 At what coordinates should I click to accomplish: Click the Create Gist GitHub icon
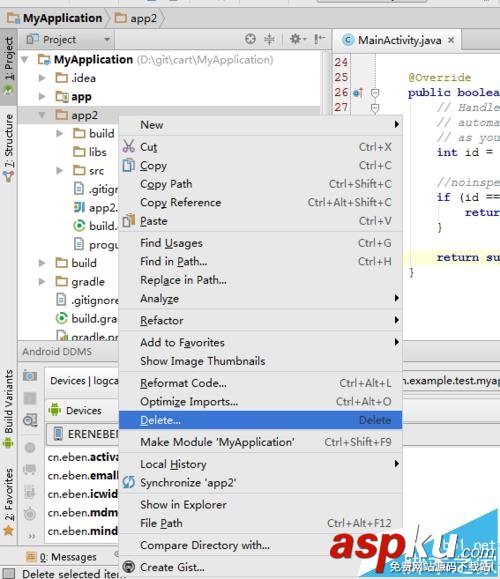[129, 567]
